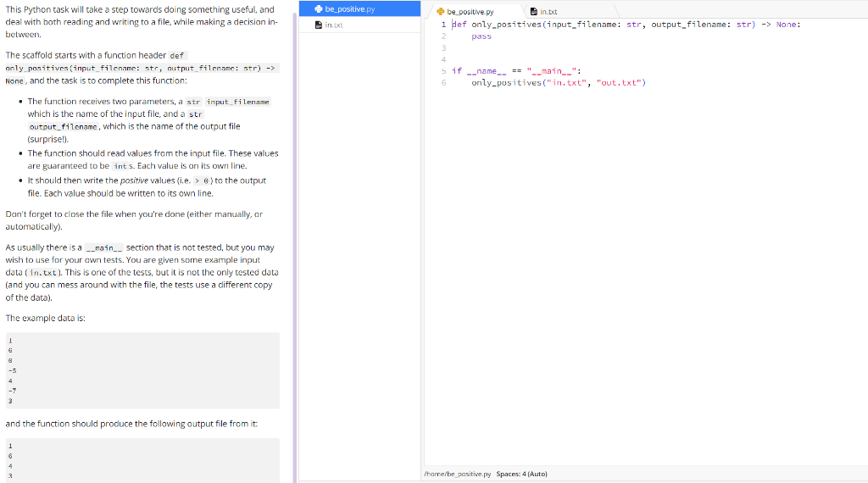
Task: Click the expected output data block
Action: pos(142,460)
